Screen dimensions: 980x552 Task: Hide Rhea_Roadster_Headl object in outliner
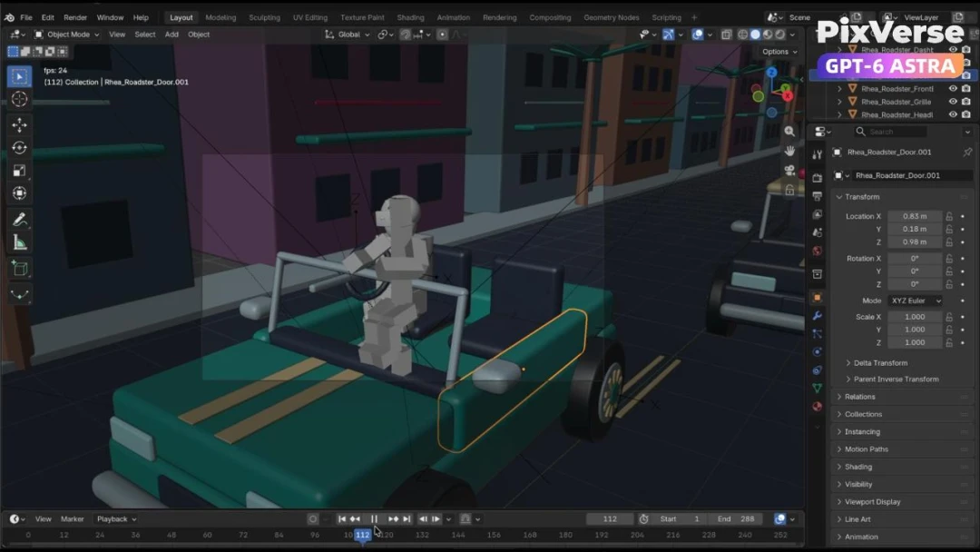tap(953, 114)
